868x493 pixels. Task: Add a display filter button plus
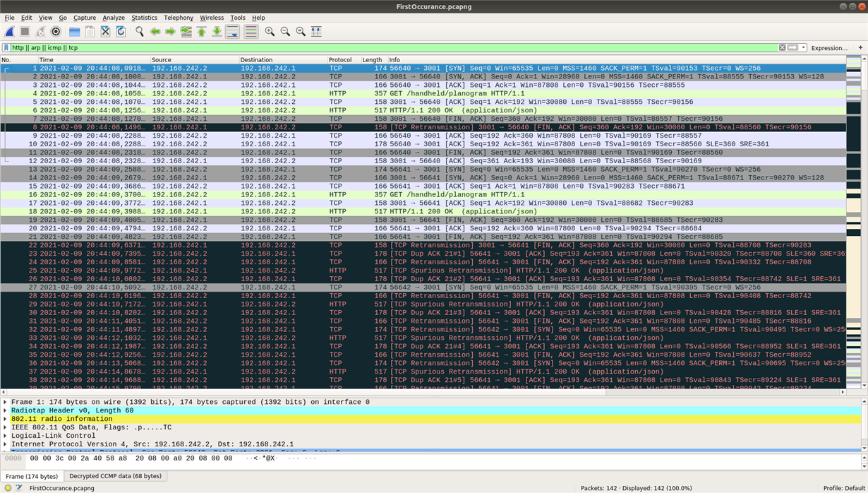860,48
